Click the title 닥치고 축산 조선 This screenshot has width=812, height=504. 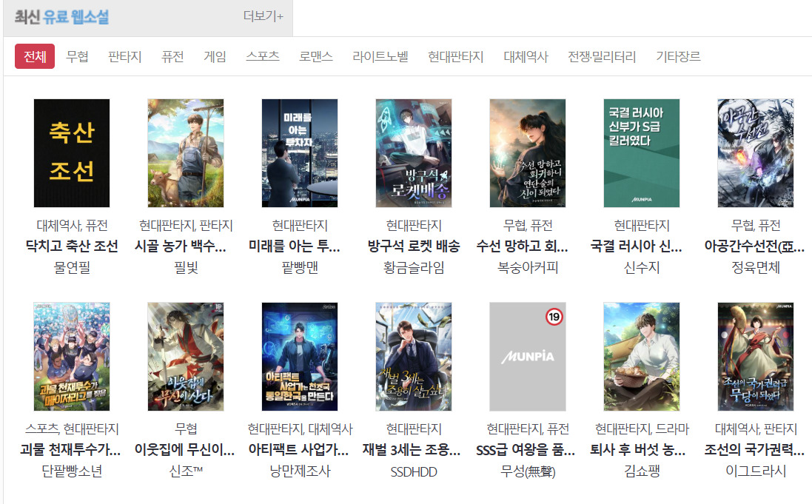72,246
